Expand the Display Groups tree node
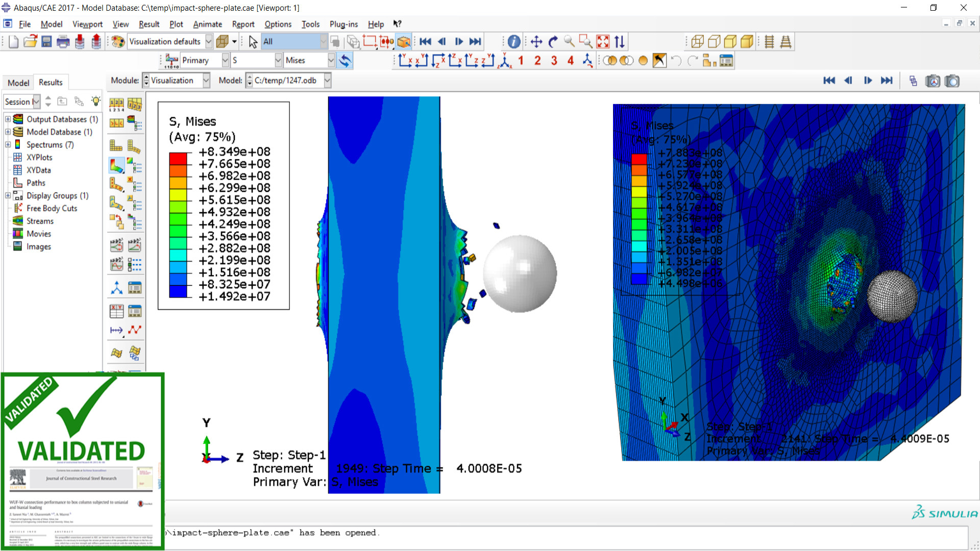980x551 pixels. point(8,195)
